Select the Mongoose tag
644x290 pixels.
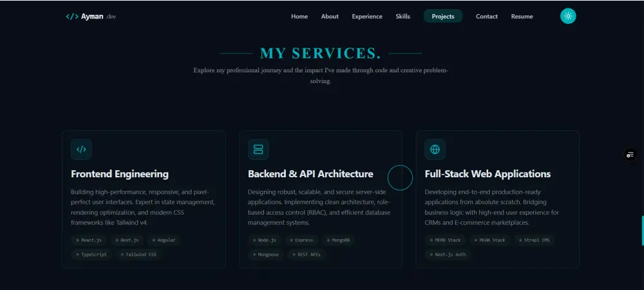pyautogui.click(x=266, y=255)
